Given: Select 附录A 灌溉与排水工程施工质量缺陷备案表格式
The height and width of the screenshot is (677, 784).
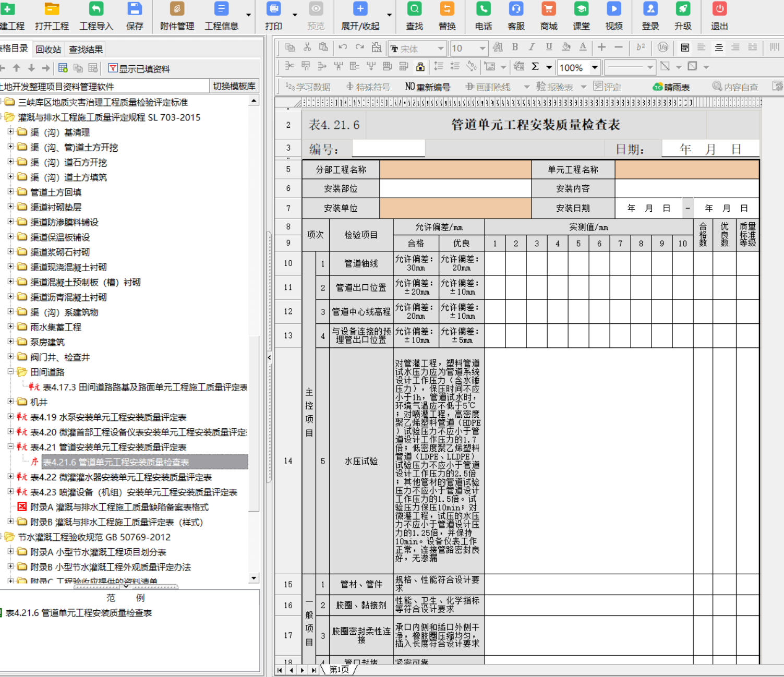Looking at the screenshot, I should point(119,507).
